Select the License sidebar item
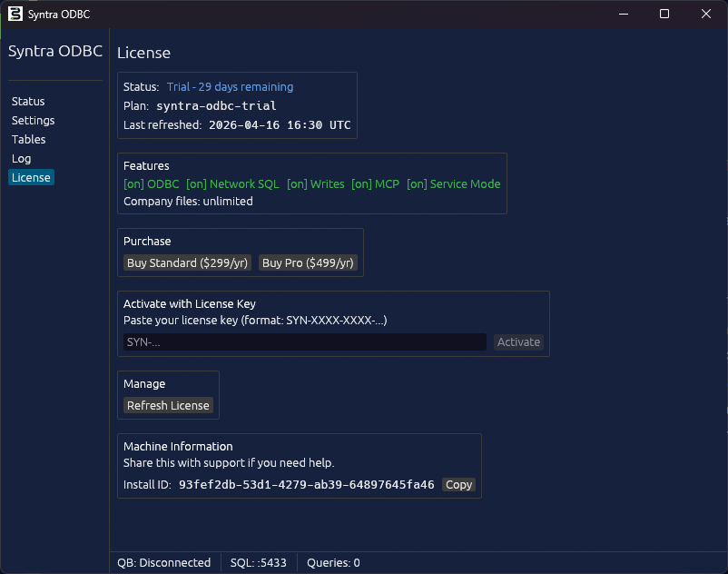 [31, 177]
